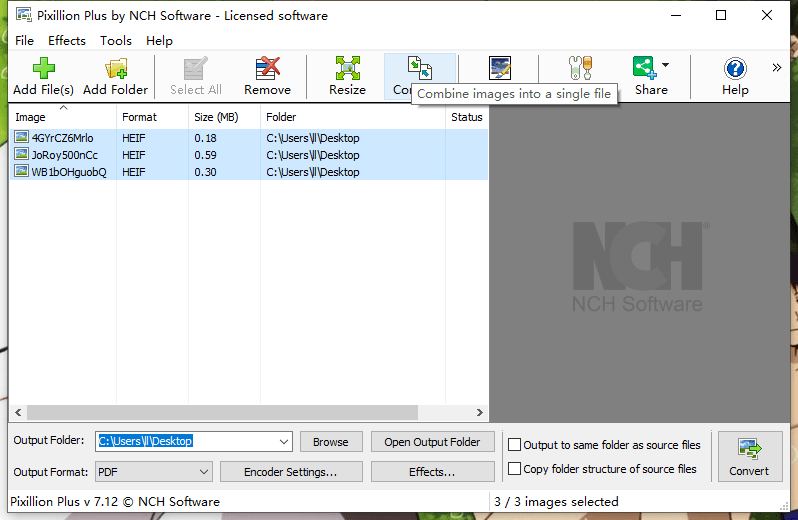The width and height of the screenshot is (798, 520).
Task: Select the WB1bOHguobQ image row
Action: pos(249,172)
